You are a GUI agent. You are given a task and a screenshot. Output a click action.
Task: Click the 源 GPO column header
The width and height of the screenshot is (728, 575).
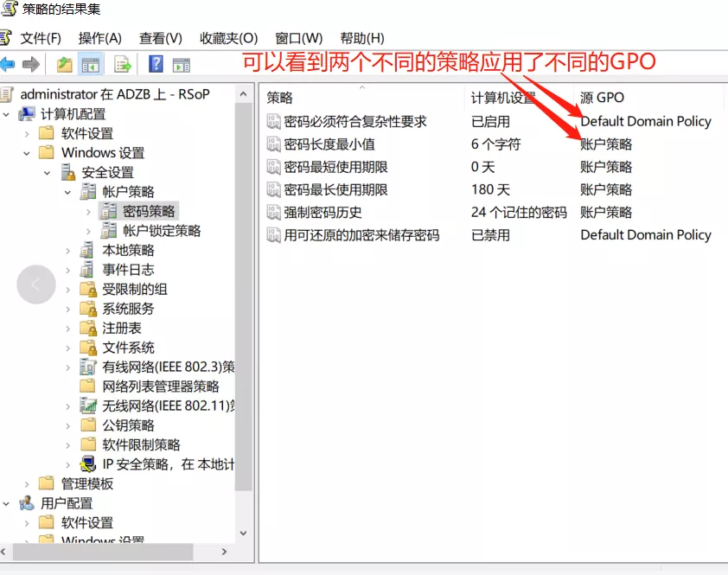tap(602, 98)
